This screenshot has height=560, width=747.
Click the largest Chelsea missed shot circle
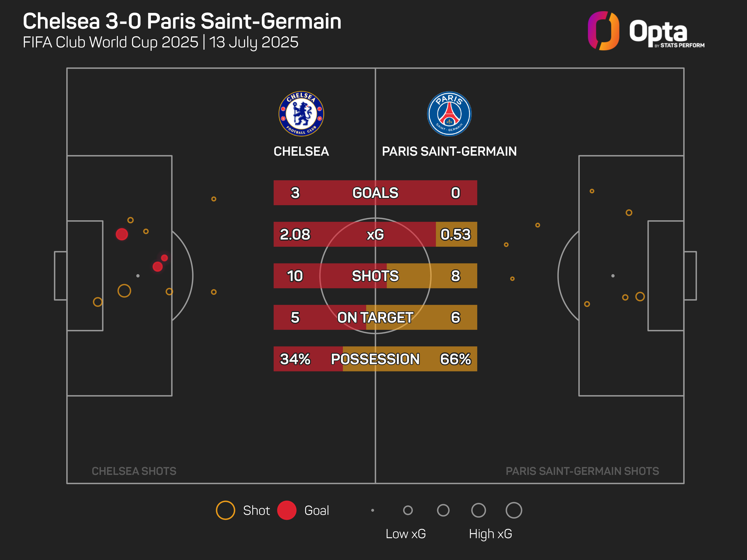pyautogui.click(x=124, y=291)
